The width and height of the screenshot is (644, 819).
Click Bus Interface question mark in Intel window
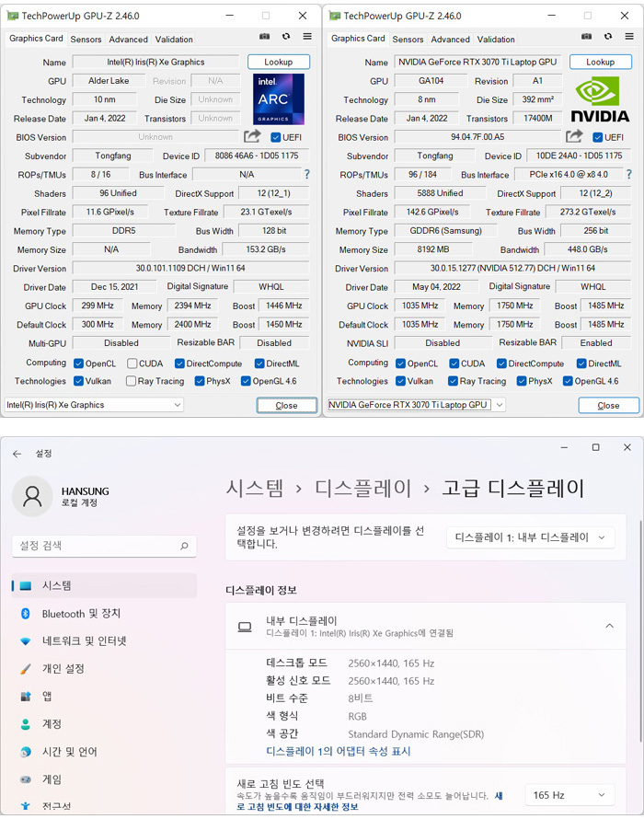pyautogui.click(x=306, y=175)
